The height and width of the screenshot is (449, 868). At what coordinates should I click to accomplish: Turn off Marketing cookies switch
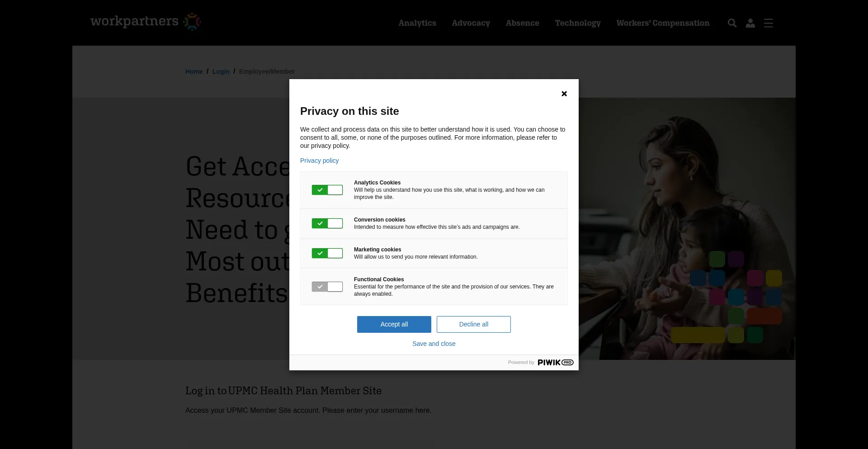coord(327,253)
